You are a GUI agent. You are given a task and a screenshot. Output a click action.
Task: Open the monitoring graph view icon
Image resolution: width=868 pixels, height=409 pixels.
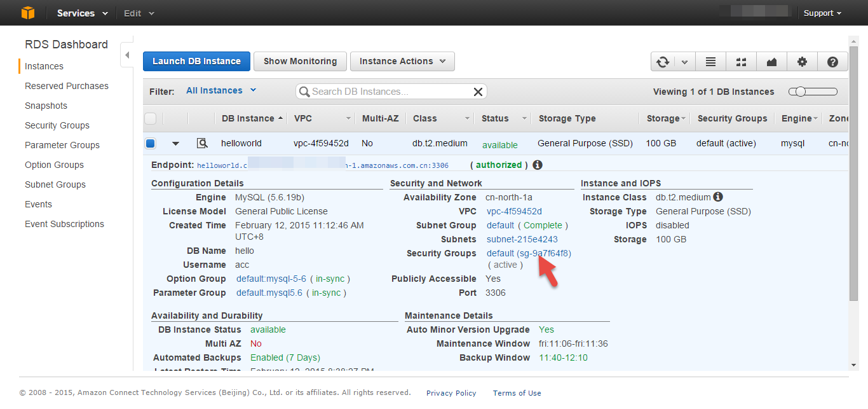771,62
